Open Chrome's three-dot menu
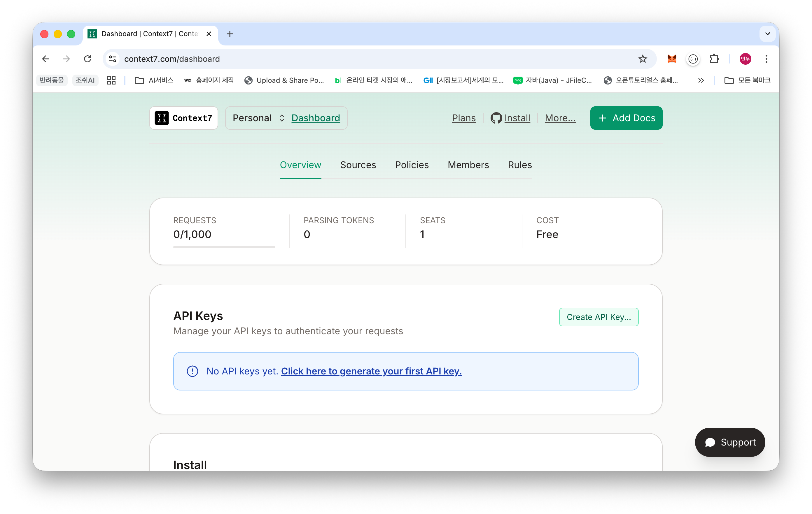The image size is (812, 514). pyautogui.click(x=766, y=59)
